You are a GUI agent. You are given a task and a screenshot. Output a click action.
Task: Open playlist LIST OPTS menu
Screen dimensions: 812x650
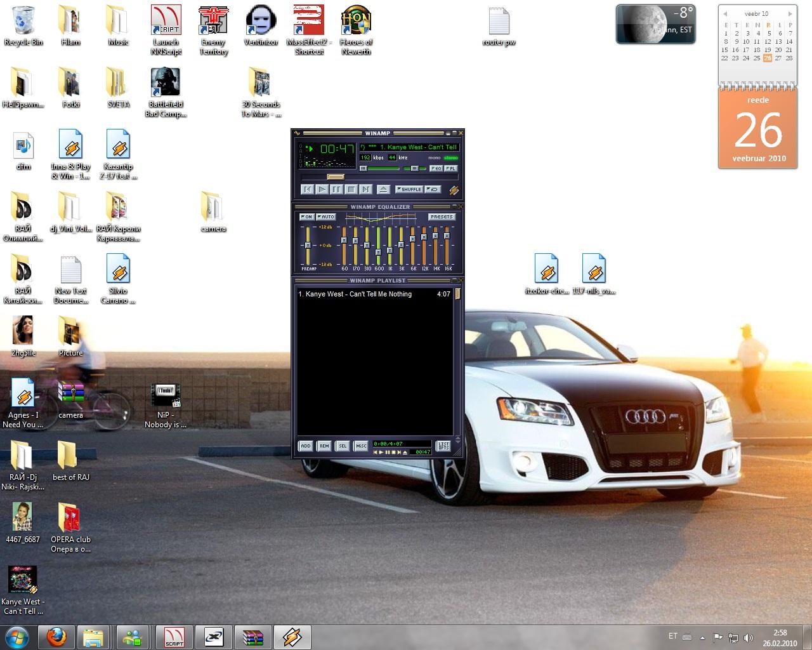(x=443, y=446)
